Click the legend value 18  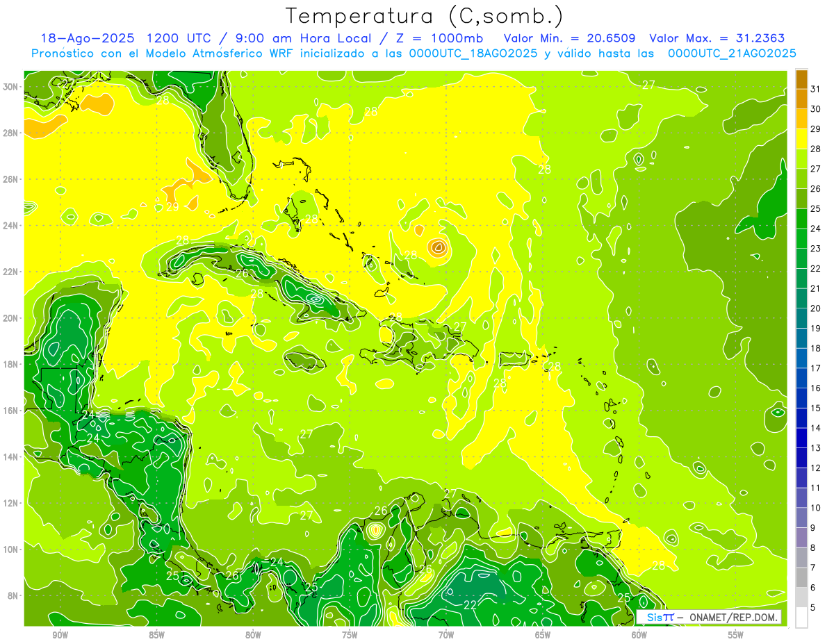816,348
